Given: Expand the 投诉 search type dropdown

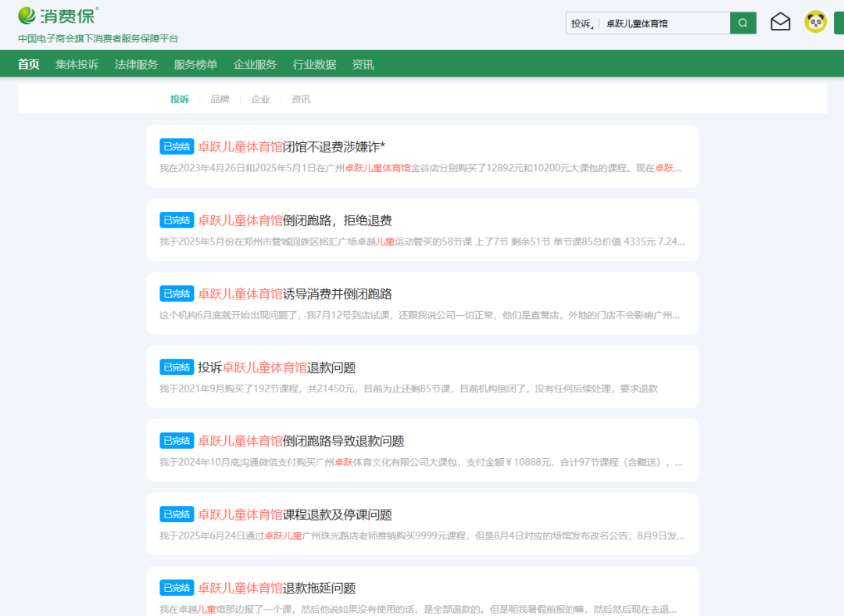Looking at the screenshot, I should pyautogui.click(x=584, y=23).
